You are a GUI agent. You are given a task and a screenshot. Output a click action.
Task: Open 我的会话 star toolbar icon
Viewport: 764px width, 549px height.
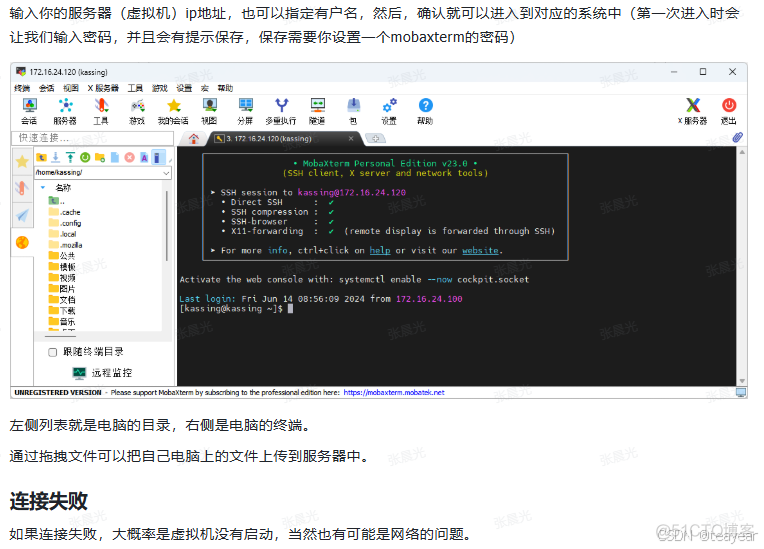173,112
